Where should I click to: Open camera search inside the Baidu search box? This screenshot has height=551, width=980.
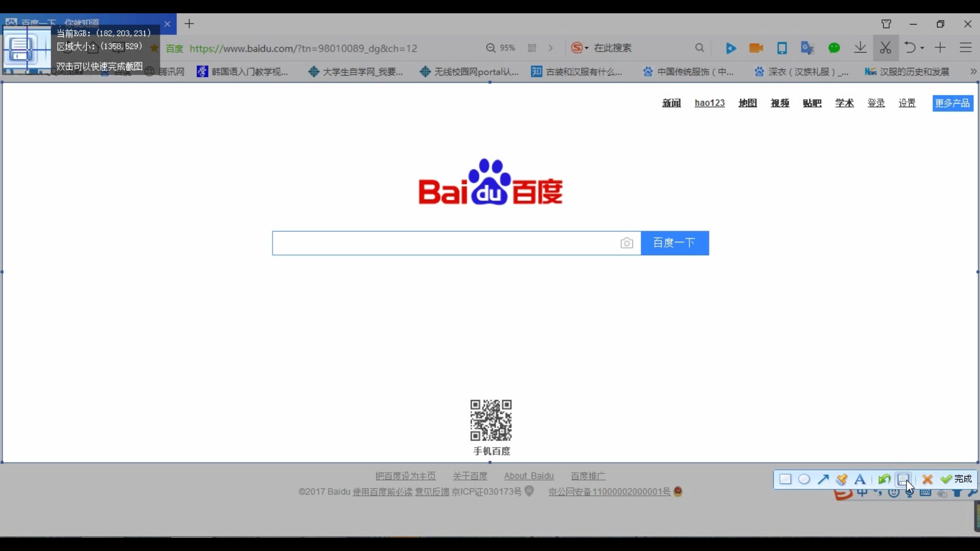point(627,243)
